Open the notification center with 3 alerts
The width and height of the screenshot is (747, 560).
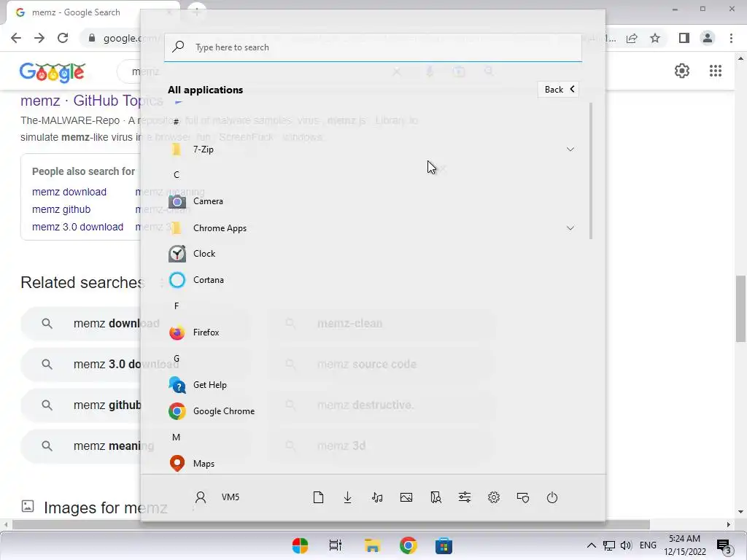(x=724, y=547)
